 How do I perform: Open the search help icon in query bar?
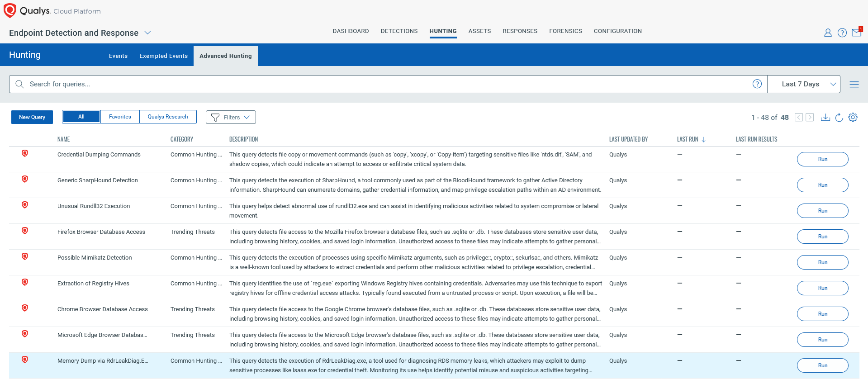coord(757,84)
